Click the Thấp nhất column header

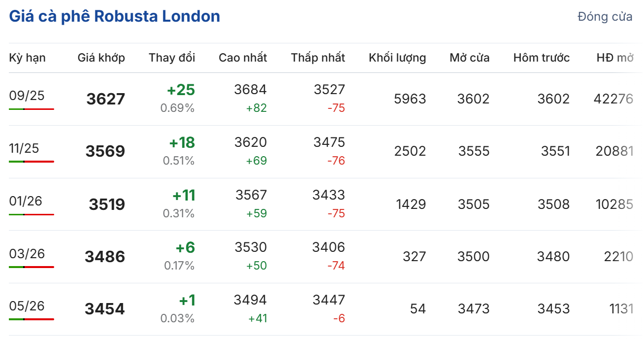click(318, 58)
